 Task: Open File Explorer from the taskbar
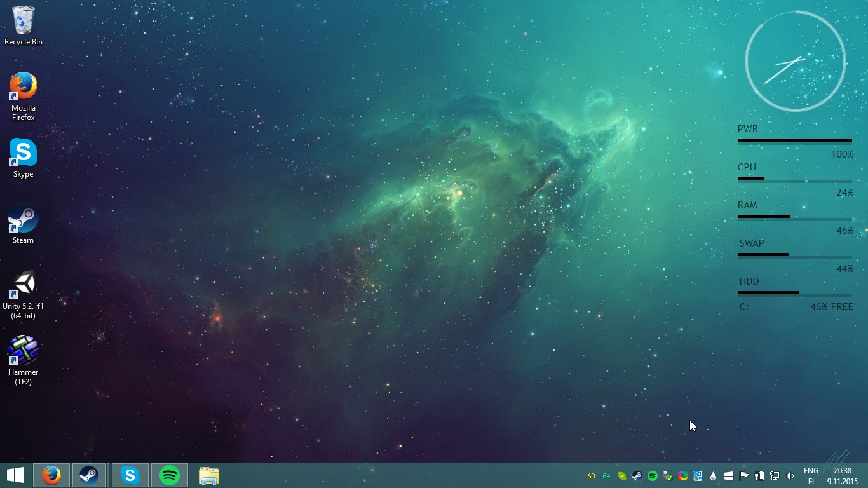click(209, 475)
